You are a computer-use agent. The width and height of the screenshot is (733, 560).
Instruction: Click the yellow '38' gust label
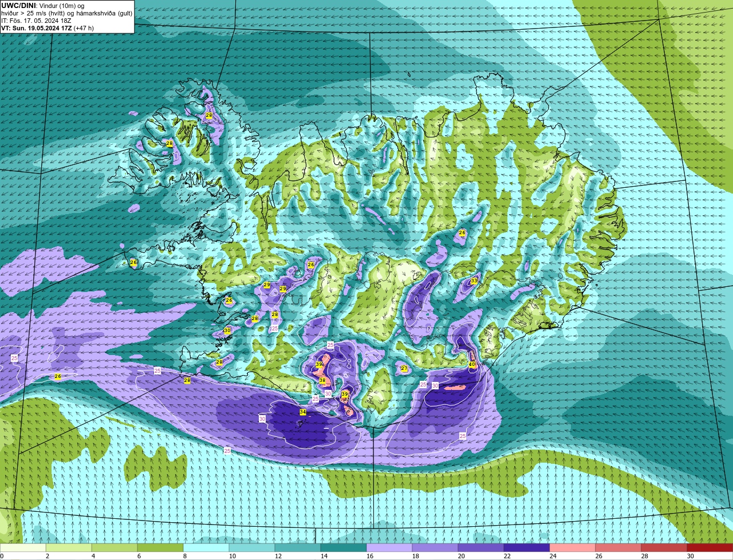click(322, 380)
